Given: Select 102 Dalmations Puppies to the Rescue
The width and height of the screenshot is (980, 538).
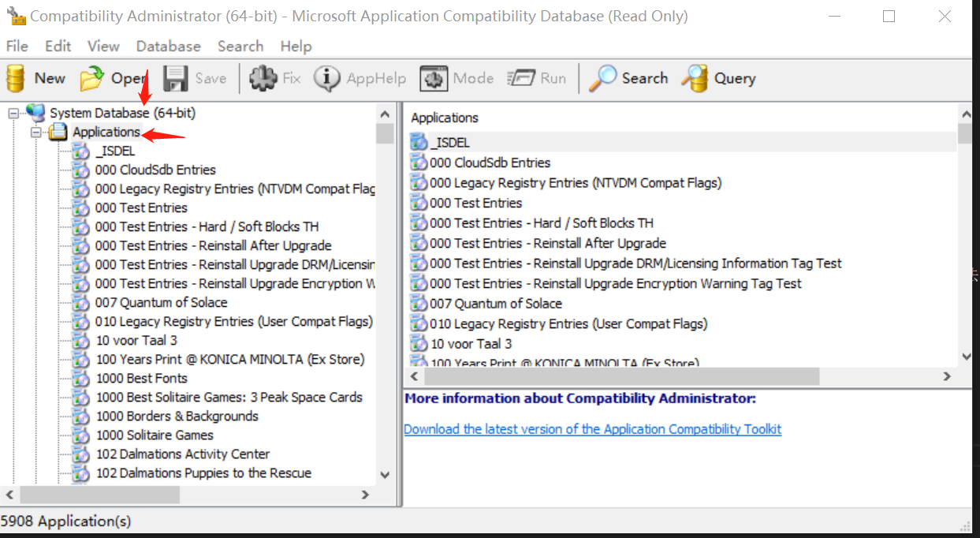Looking at the screenshot, I should (x=203, y=473).
